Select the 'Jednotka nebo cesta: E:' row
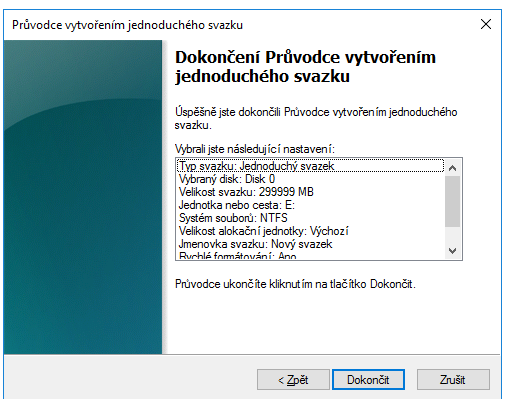 [310, 205]
